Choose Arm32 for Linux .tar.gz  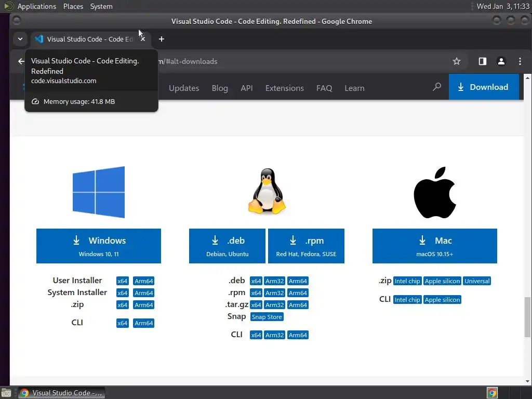pos(274,305)
